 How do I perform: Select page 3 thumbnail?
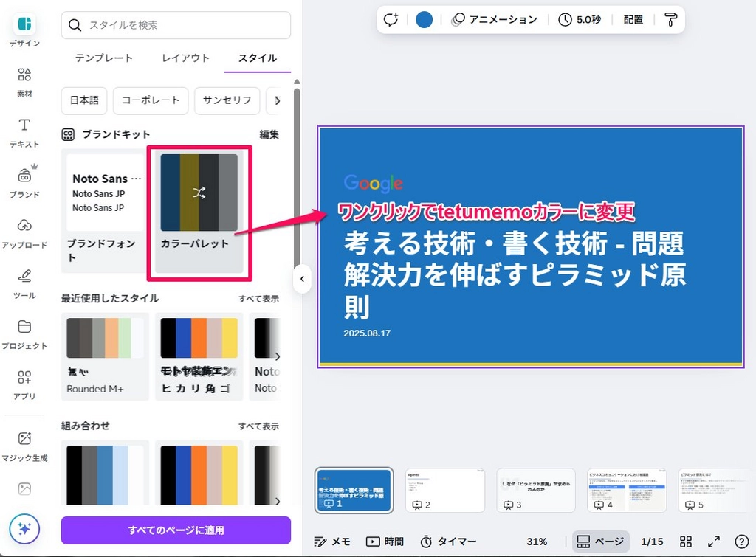(x=536, y=490)
